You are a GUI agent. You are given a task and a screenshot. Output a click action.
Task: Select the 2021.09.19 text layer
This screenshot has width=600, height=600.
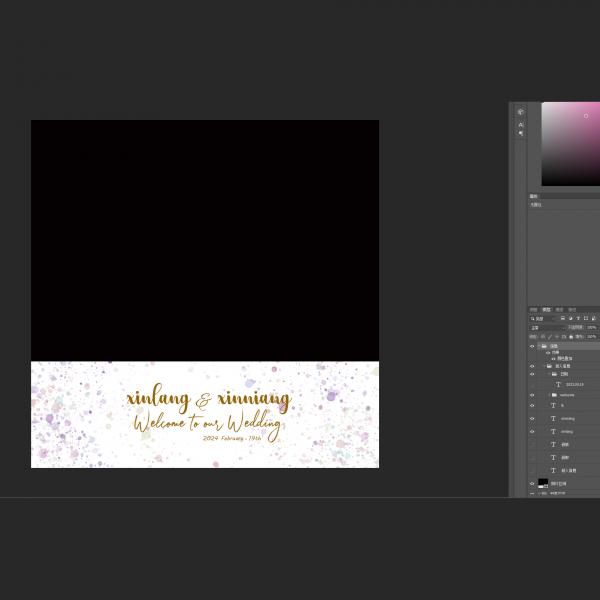pos(574,384)
